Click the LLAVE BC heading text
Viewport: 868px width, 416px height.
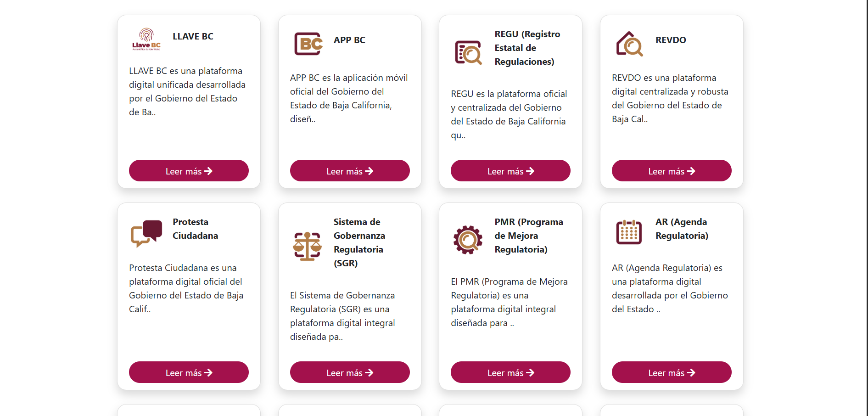[193, 36]
